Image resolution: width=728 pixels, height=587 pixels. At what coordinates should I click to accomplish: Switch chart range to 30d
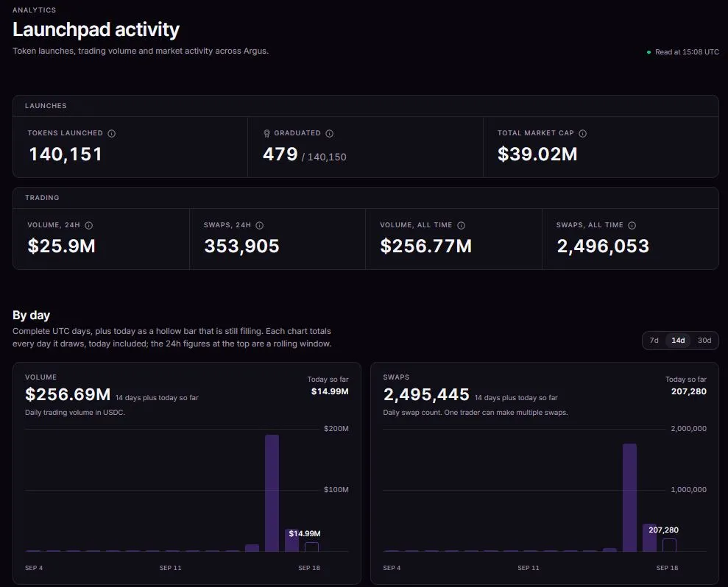704,340
